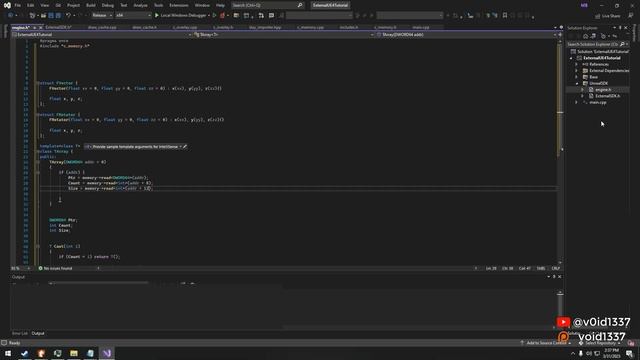Click the Open File folder icon

43,16
